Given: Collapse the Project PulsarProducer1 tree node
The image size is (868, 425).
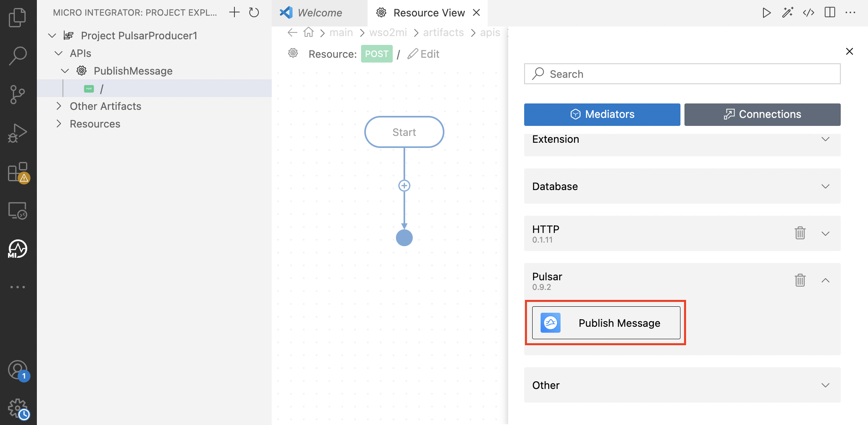Looking at the screenshot, I should tap(52, 36).
